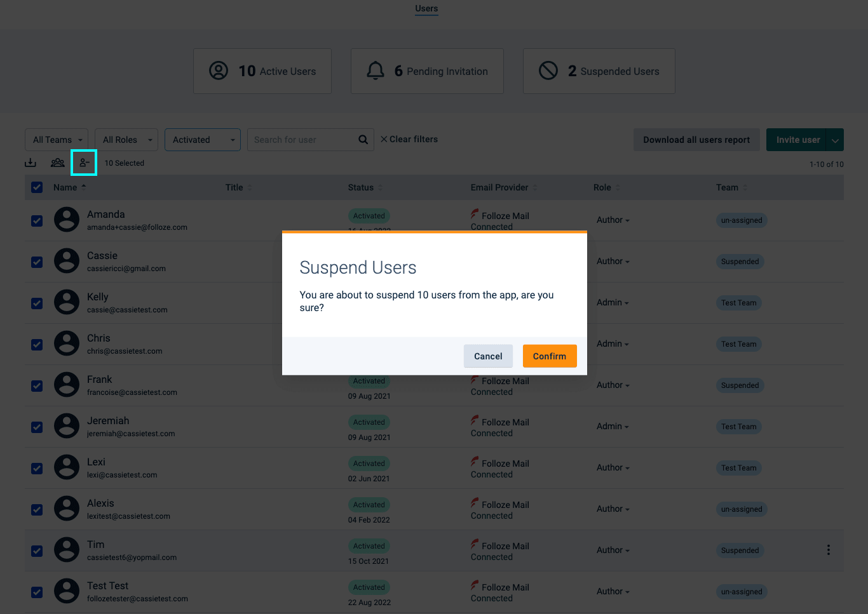Click the Name column sort arrow
The height and width of the screenshot is (614, 868).
tap(84, 187)
